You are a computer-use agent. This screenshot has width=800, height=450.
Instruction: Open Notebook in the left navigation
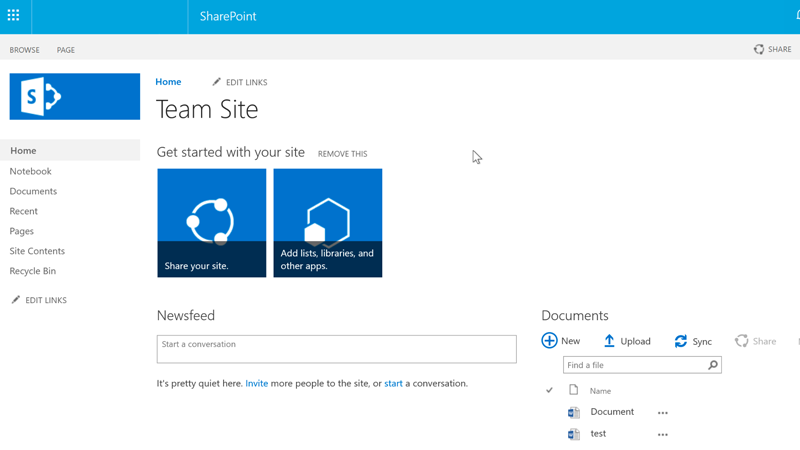(x=31, y=171)
